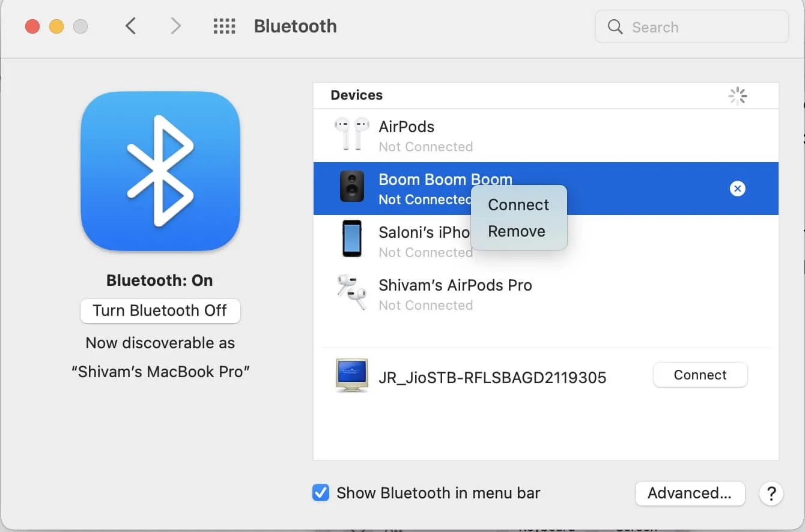Click the red close window button
Screen dimensions: 805x532
click(32, 26)
